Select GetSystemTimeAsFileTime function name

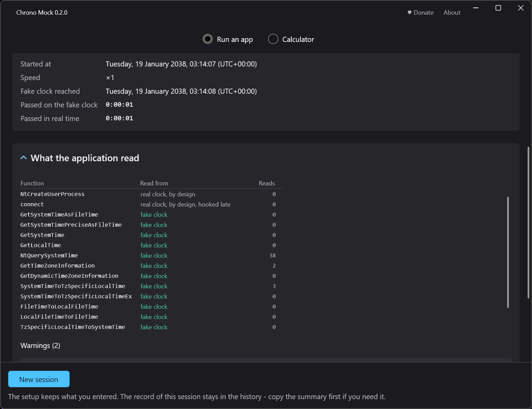(x=59, y=214)
